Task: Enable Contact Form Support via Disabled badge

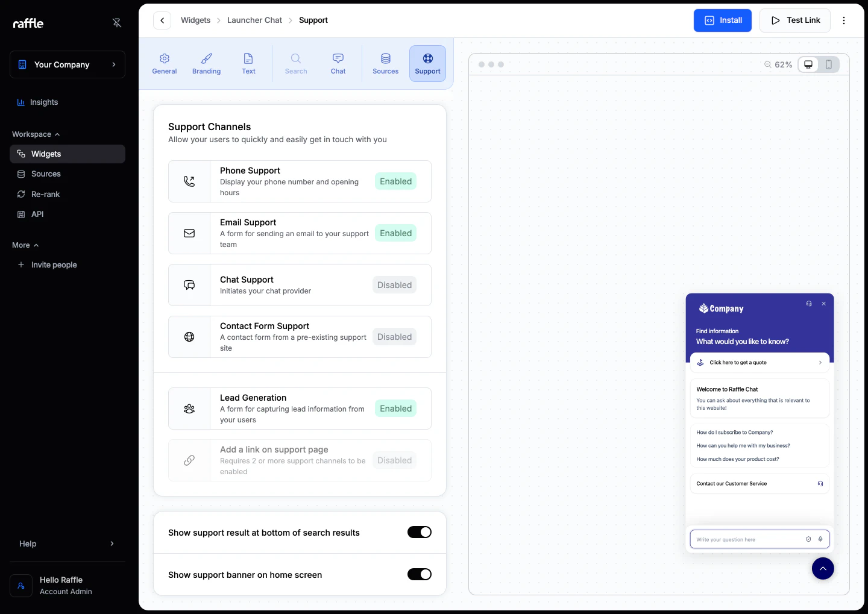Action: tap(394, 337)
